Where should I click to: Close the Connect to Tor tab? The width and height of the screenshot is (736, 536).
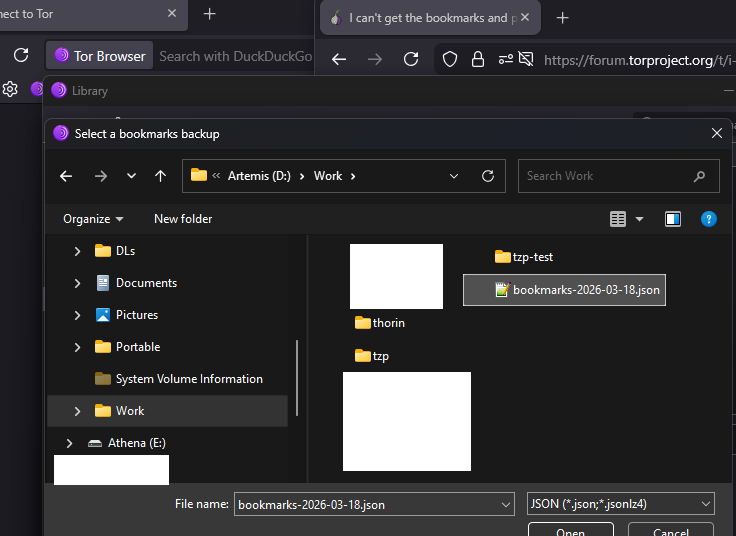(x=172, y=14)
